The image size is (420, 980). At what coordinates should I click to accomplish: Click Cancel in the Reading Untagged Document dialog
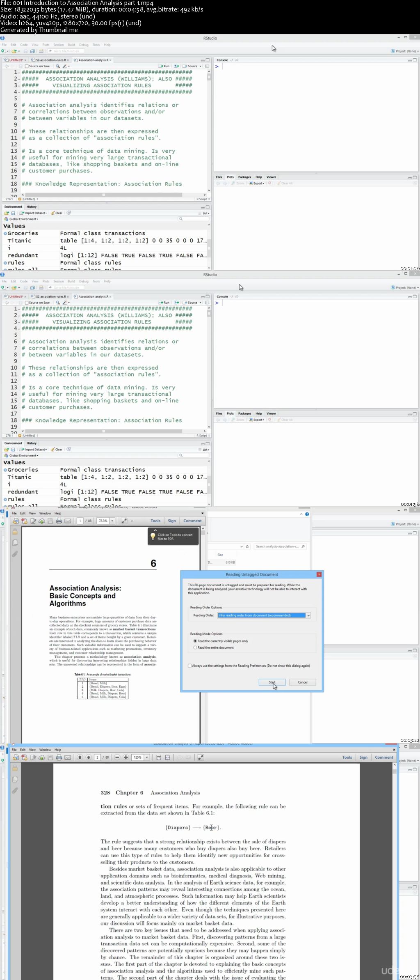[303, 682]
